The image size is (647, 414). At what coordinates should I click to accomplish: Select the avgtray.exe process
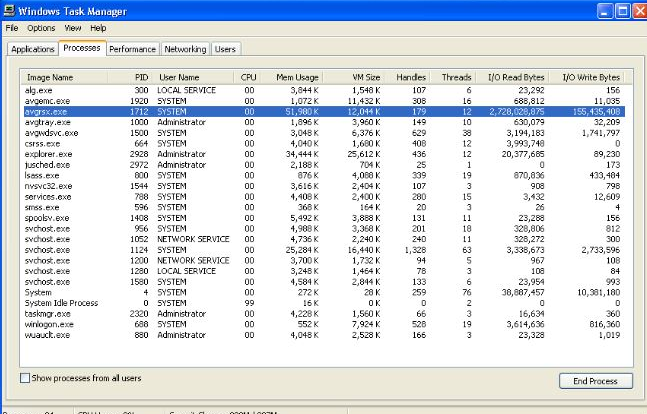[x=324, y=122]
